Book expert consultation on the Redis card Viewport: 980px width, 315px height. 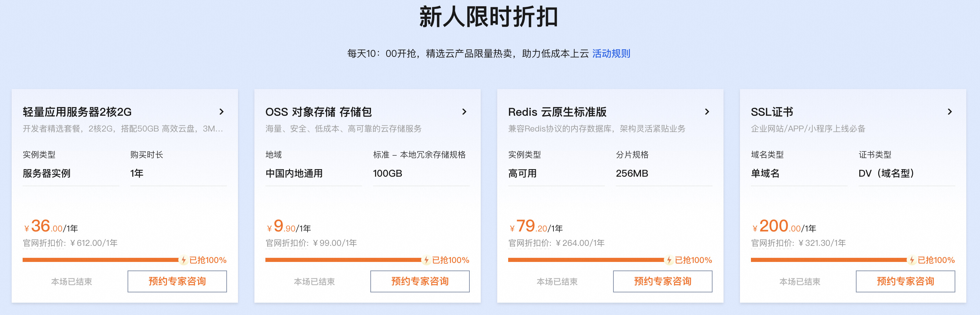pos(663,281)
